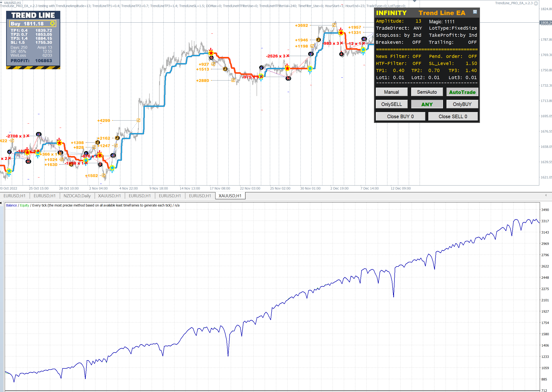Close the strategy tester graph panel
The height and width of the screenshot is (392, 552).
tap(1, 203)
